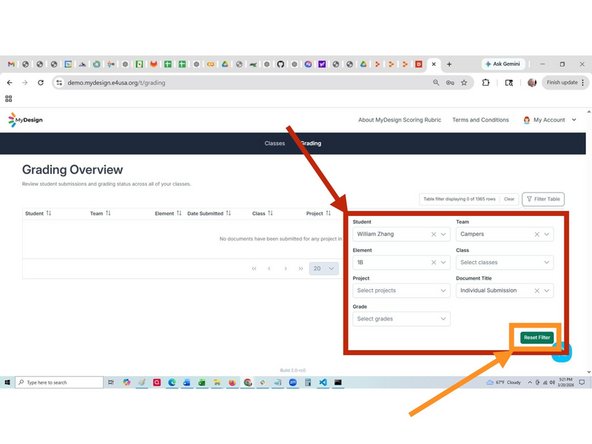Expand the My Account menu
Screen dimensions: 592x444
(x=550, y=120)
